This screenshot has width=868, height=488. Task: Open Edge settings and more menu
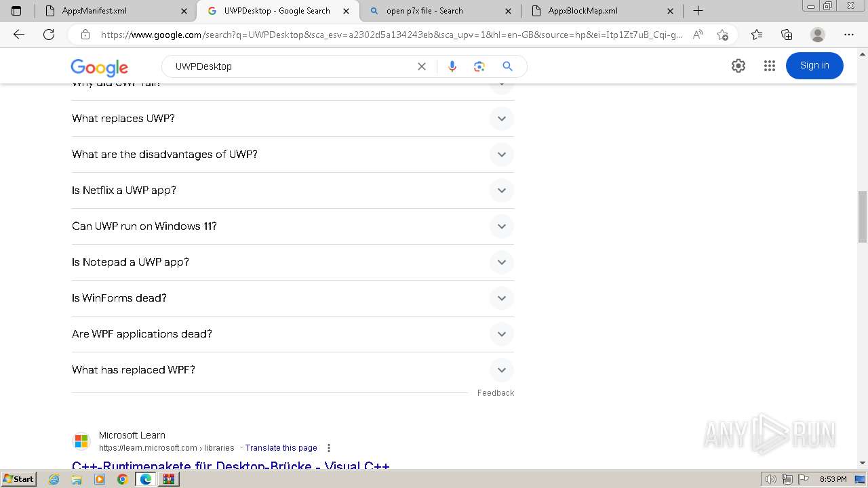pyautogui.click(x=849, y=35)
